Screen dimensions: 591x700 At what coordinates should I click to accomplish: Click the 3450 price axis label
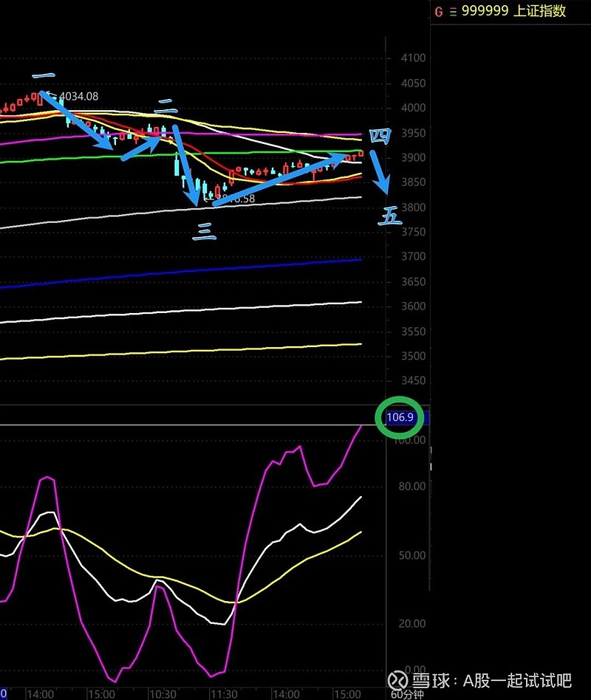[413, 380]
